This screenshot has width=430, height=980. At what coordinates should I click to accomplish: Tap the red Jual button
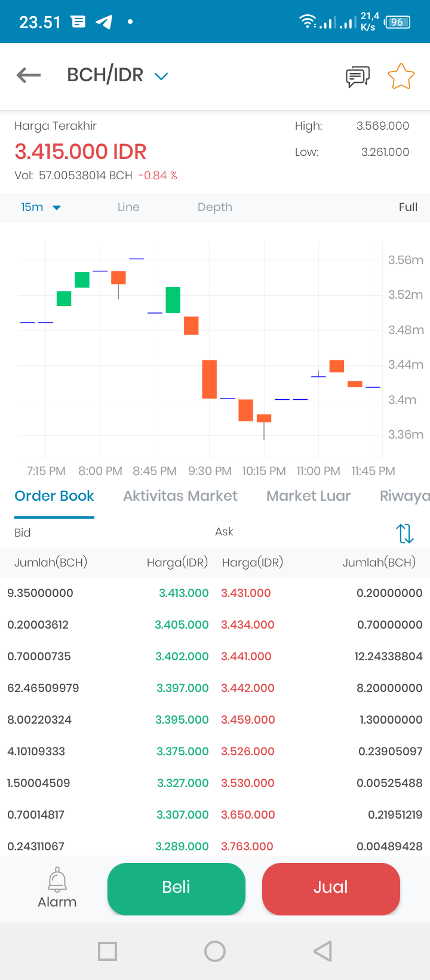tap(331, 889)
